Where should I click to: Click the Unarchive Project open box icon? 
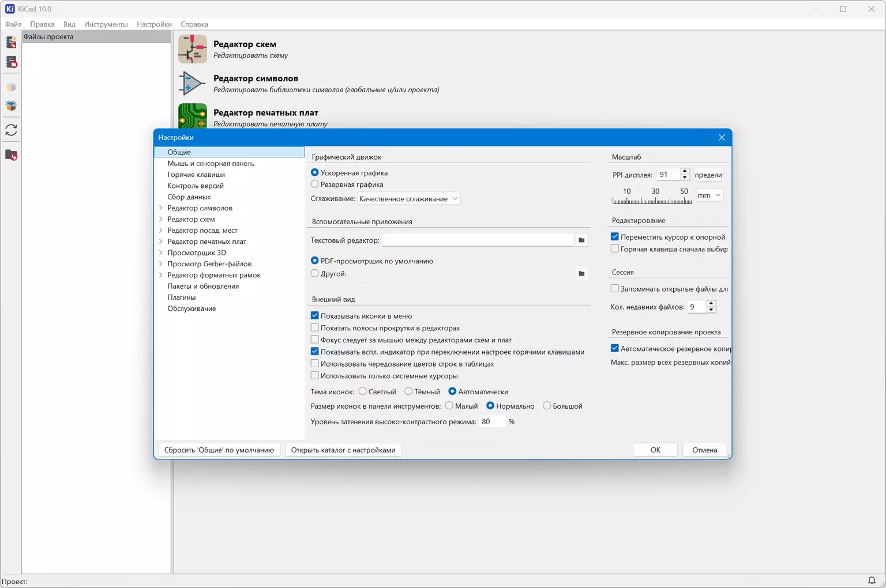click(x=11, y=106)
